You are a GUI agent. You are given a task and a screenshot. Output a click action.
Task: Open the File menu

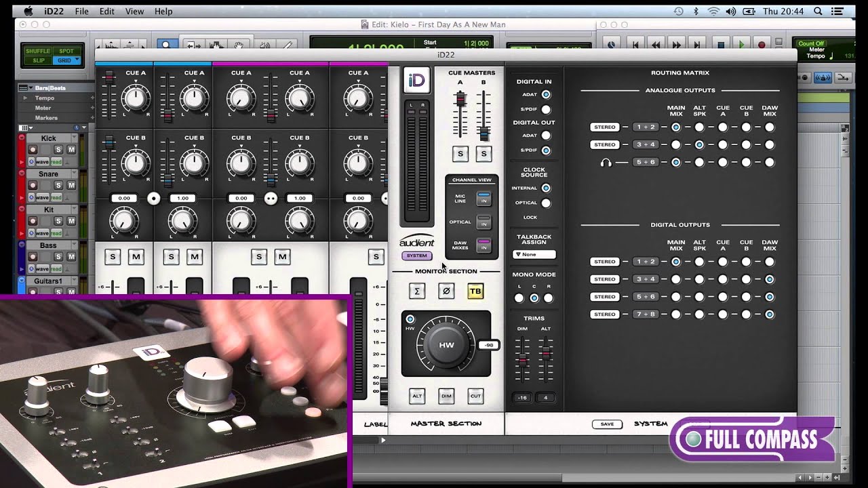click(x=81, y=12)
